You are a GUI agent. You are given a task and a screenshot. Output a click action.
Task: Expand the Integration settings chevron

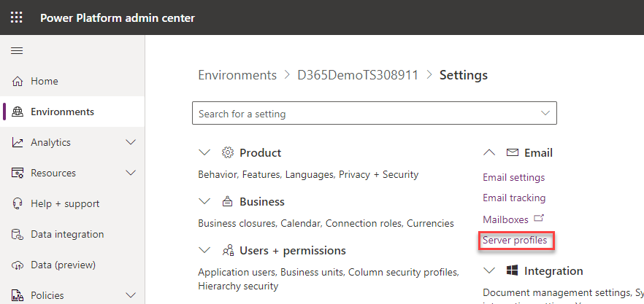click(x=488, y=270)
